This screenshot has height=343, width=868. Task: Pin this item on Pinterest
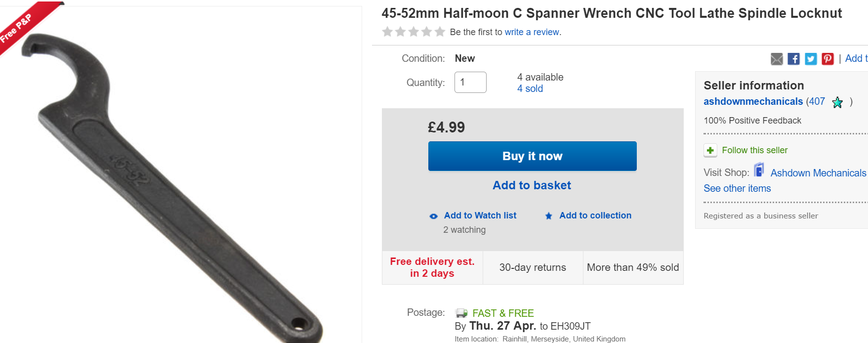point(827,59)
